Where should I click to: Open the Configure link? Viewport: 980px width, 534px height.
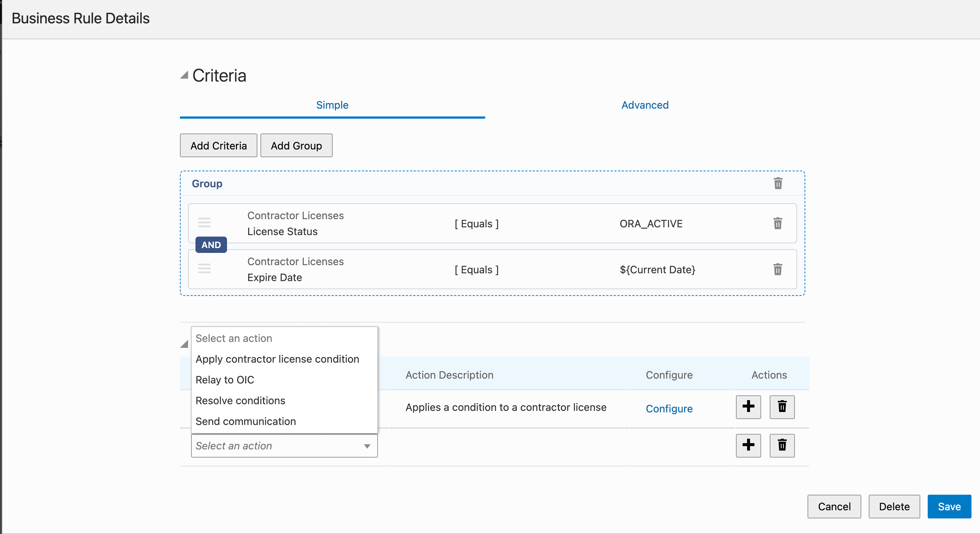(x=669, y=409)
